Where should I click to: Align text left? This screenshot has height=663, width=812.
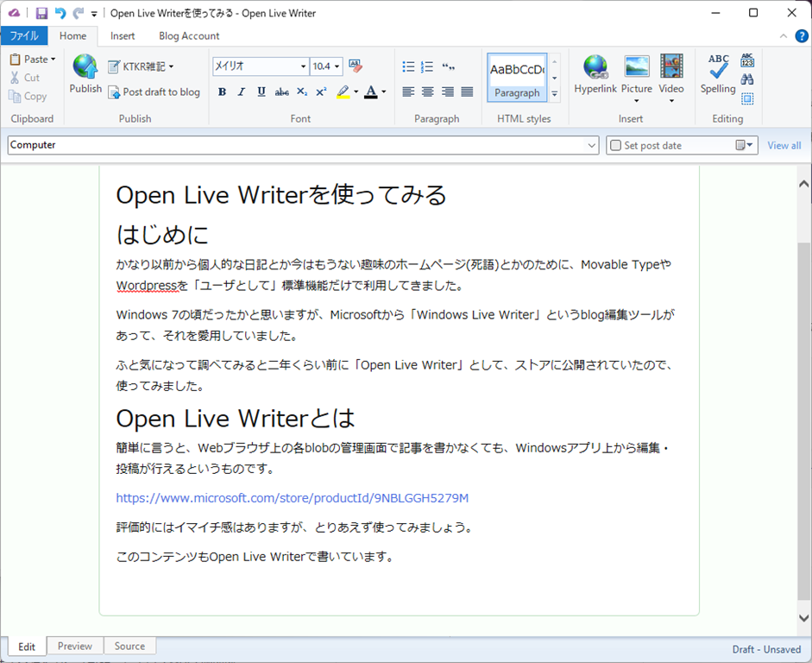point(409,92)
